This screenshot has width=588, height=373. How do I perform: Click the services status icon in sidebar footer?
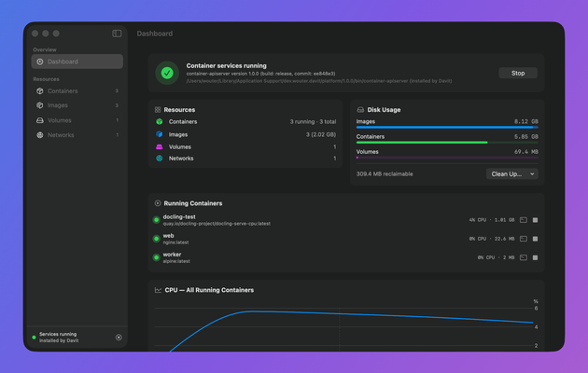tap(119, 338)
